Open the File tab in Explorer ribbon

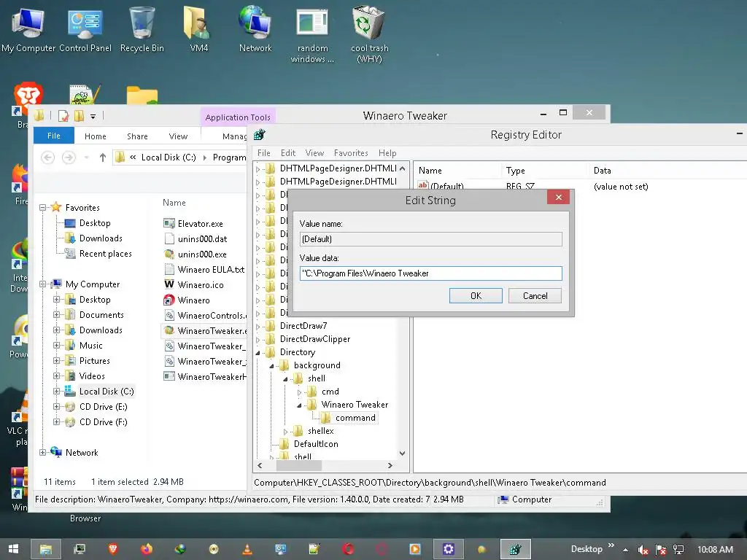[54, 136]
